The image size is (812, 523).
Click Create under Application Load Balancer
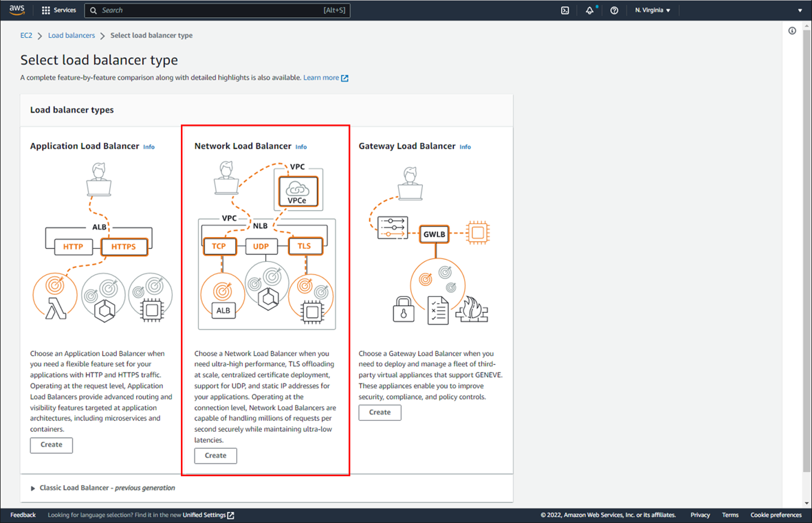51,445
